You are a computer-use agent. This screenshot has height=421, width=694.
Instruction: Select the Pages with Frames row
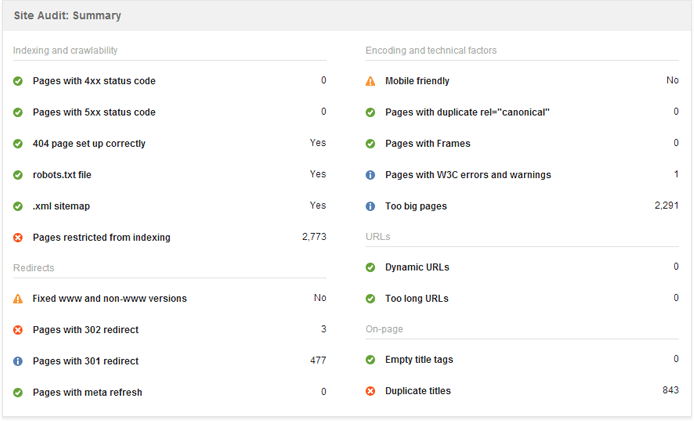pyautogui.click(x=522, y=143)
